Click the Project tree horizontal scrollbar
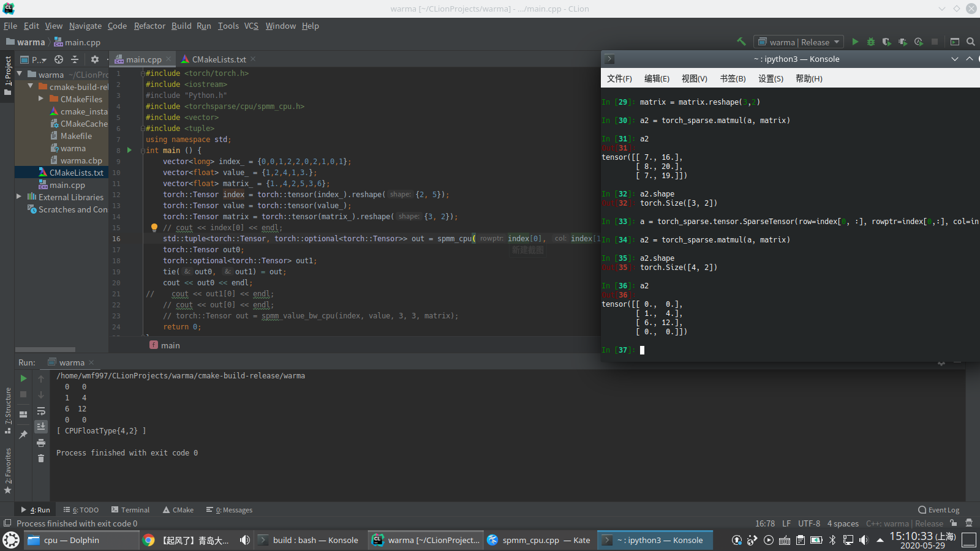Image resolution: width=980 pixels, height=551 pixels. [x=45, y=350]
